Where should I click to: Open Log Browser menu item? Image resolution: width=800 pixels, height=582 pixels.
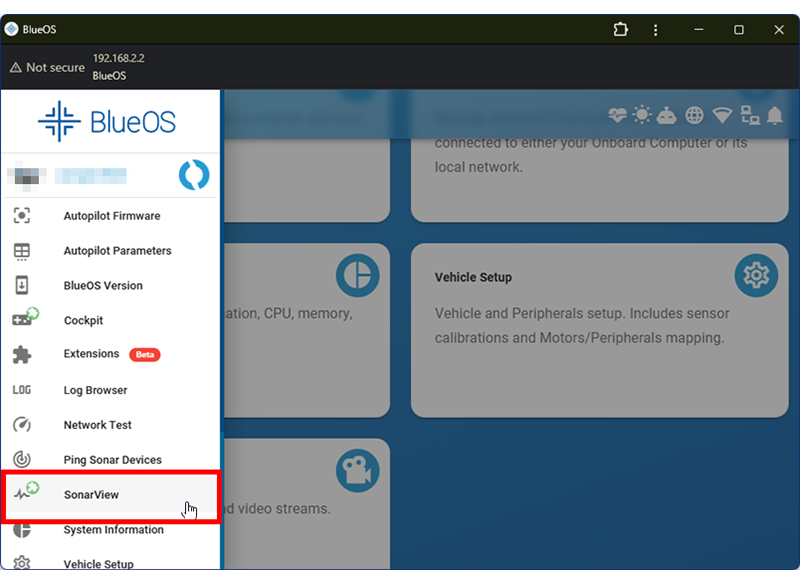click(x=111, y=390)
